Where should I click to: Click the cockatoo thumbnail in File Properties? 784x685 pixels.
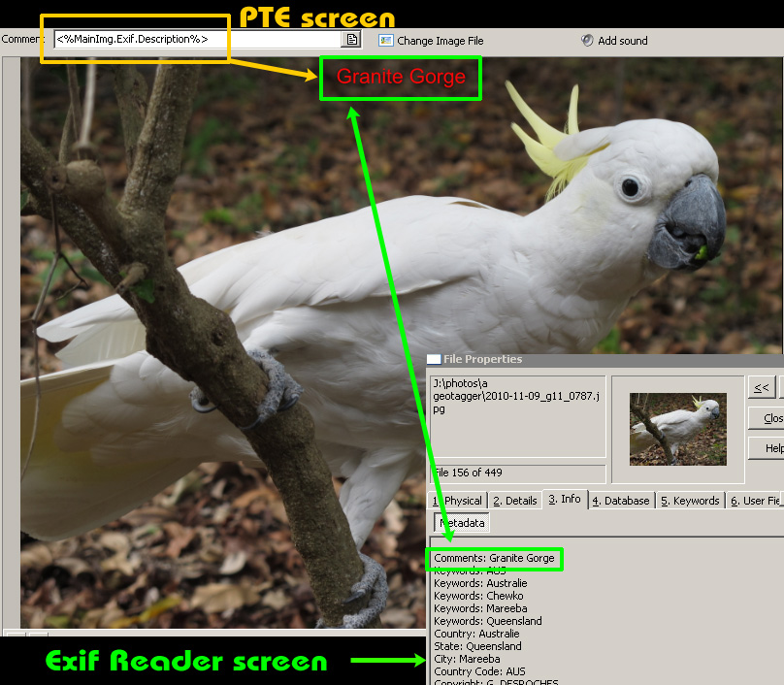[677, 429]
